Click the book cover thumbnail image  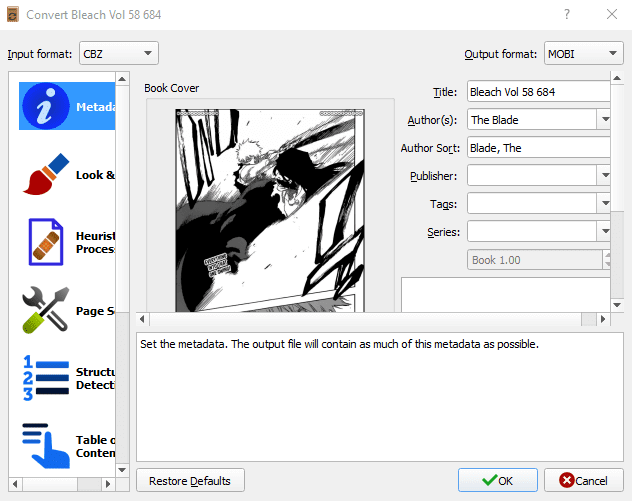[270, 210]
